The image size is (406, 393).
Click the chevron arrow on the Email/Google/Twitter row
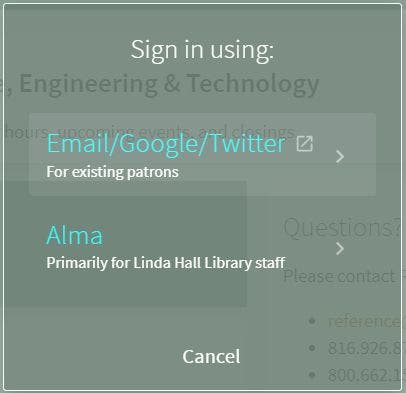tap(340, 156)
